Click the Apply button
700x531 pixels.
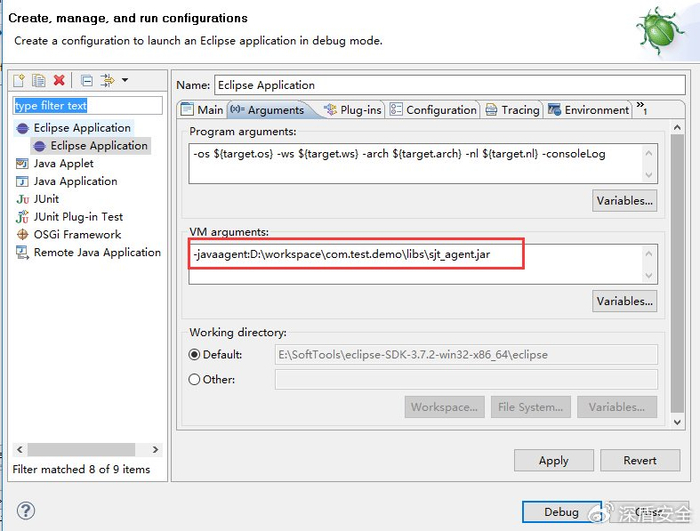point(554,460)
